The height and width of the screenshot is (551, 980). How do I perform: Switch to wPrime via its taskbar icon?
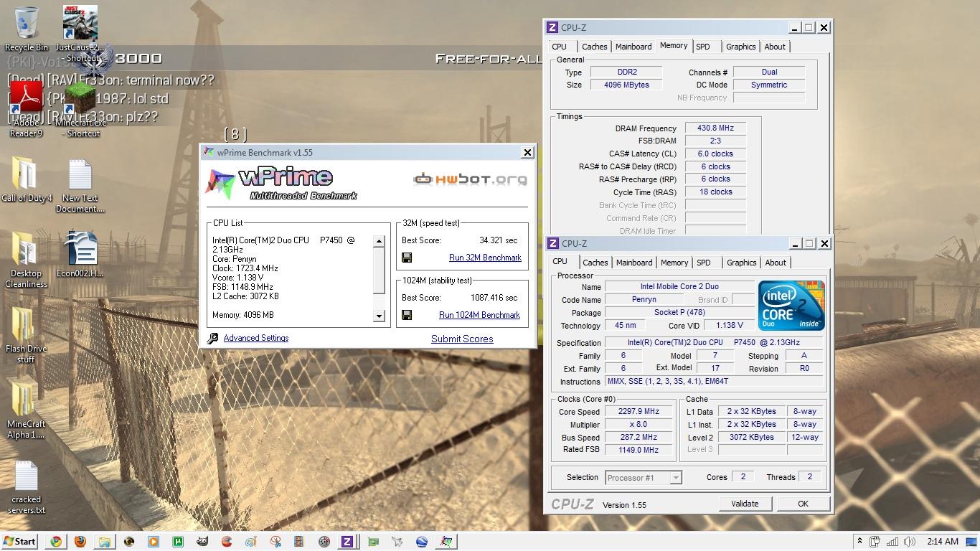446,542
